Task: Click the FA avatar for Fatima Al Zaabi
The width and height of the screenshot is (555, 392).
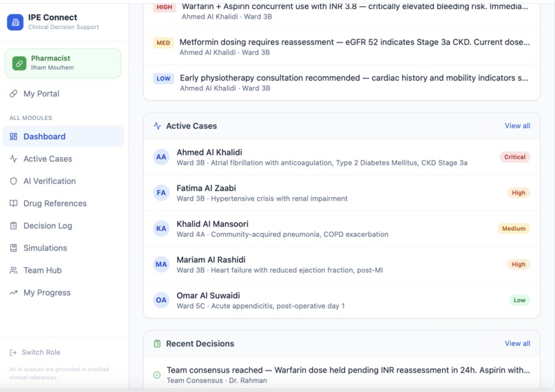Action: [x=161, y=193]
